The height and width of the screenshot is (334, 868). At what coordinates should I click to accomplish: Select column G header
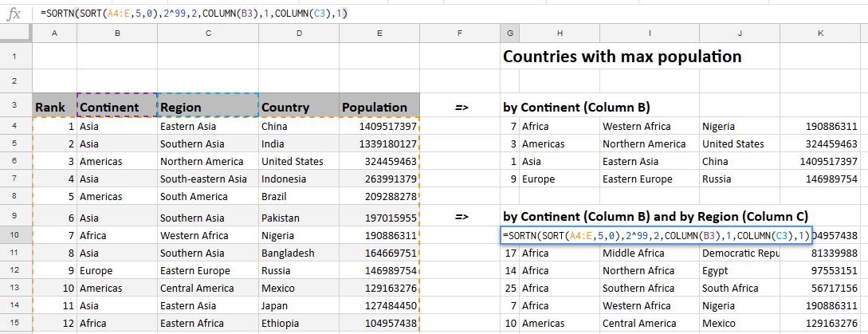coord(509,33)
